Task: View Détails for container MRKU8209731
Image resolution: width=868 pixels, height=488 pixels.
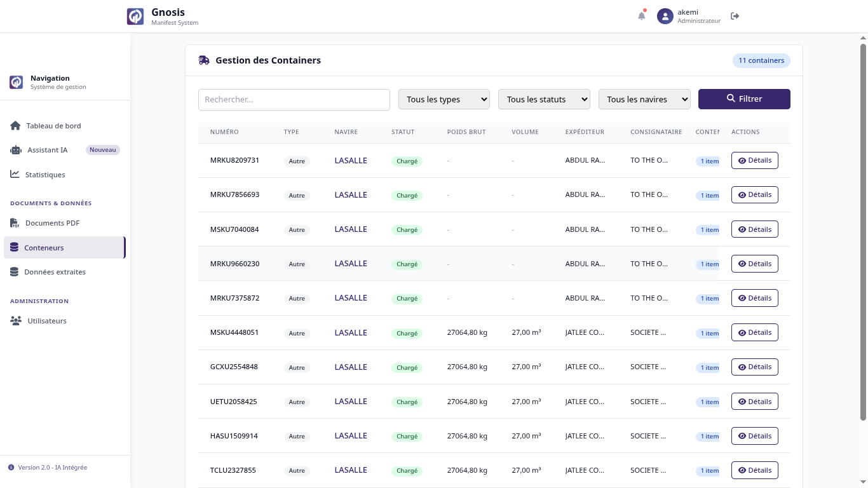Action: coord(754,161)
